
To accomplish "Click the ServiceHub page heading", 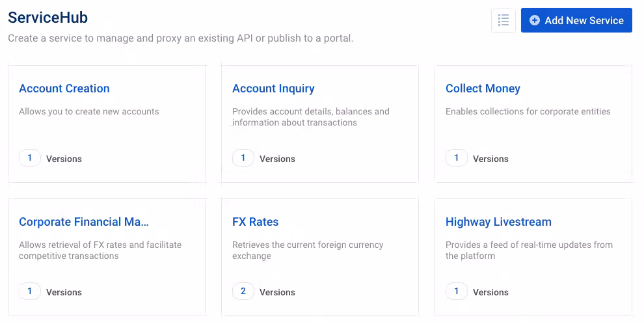I will (x=47, y=18).
